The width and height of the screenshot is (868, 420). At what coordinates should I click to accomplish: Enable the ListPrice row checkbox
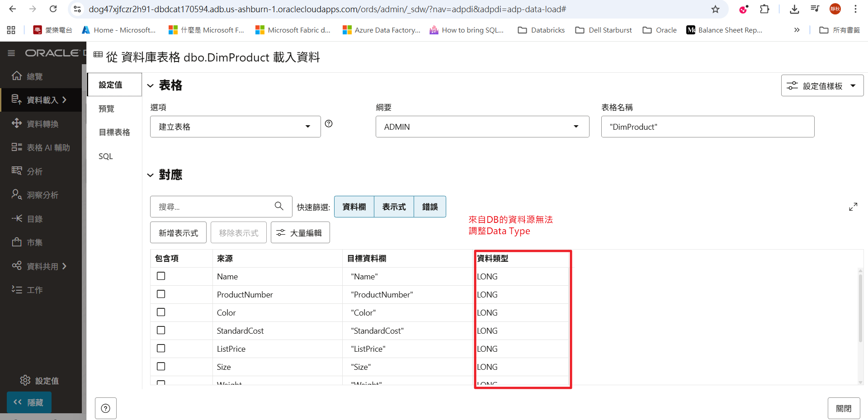[161, 349]
